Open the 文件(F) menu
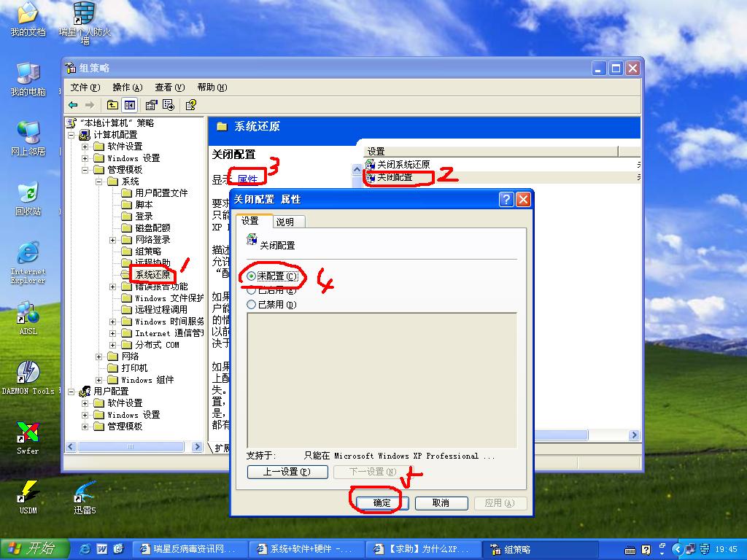Screen dimensions: 747x560 pyautogui.click(x=85, y=87)
